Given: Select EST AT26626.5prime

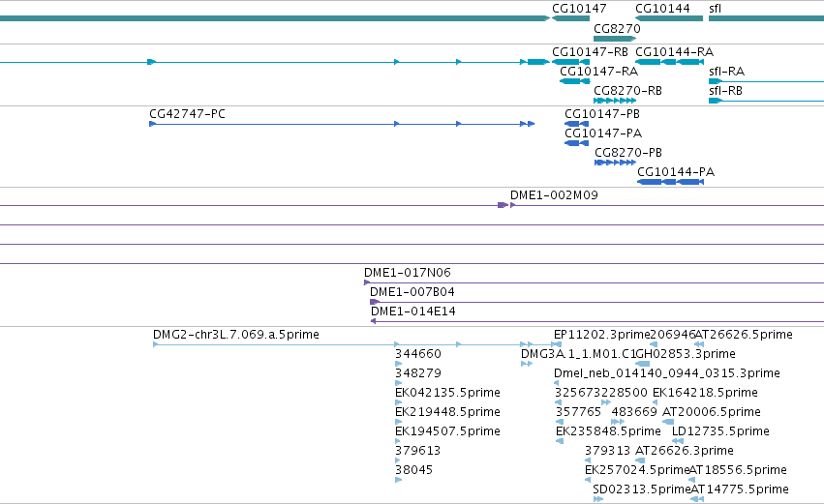Looking at the screenshot, I should click(x=744, y=335).
